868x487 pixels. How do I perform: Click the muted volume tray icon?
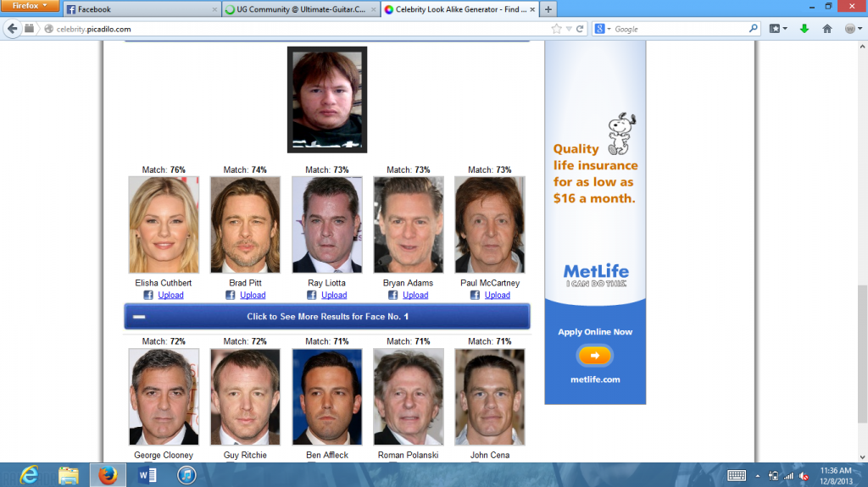(x=804, y=476)
